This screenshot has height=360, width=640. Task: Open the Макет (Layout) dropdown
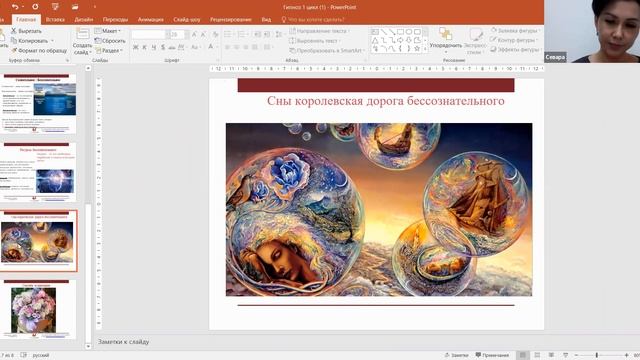(108, 31)
